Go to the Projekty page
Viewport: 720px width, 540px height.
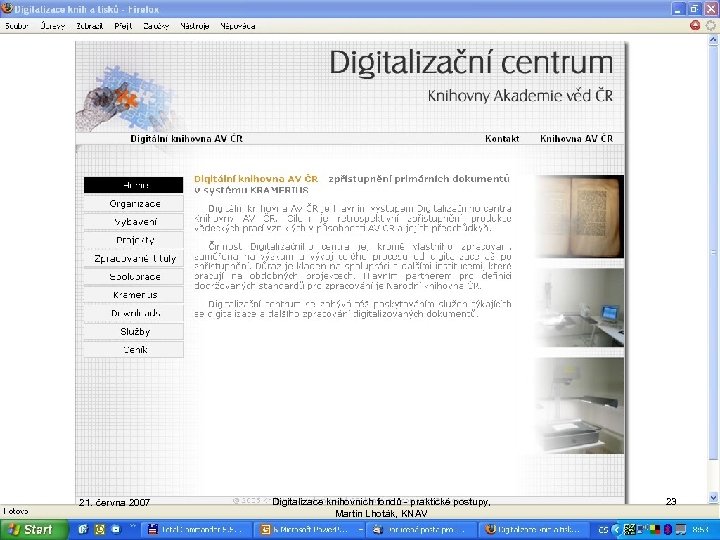(133, 240)
